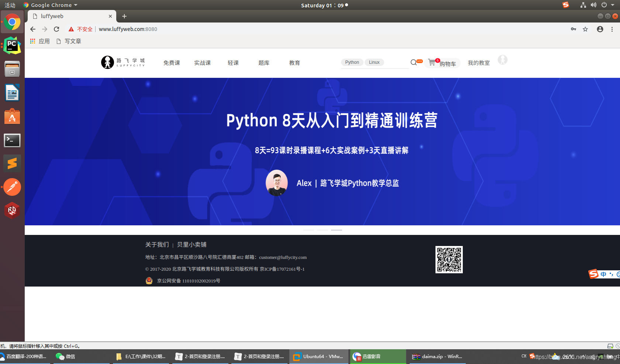The height and width of the screenshot is (364, 620).
Task: Open the 题库 navigation menu item
Action: [264, 63]
